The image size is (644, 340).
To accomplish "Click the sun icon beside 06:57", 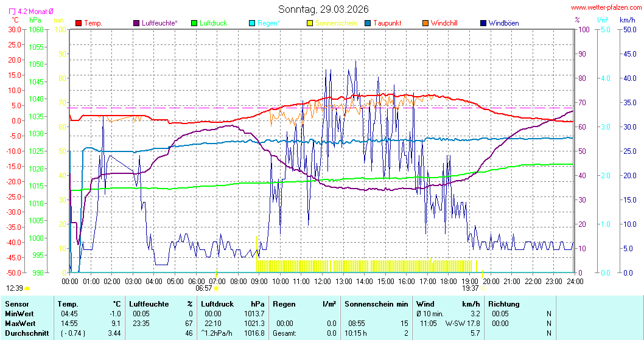I will (216, 288).
